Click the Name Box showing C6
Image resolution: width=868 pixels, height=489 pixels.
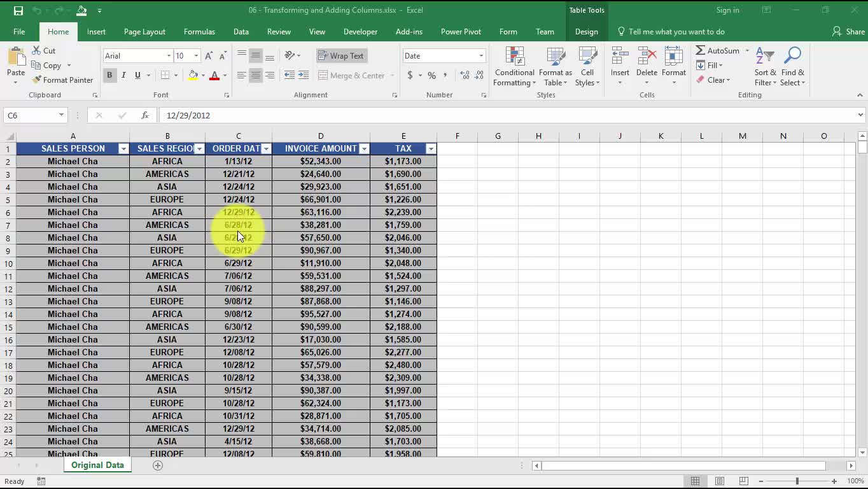30,115
